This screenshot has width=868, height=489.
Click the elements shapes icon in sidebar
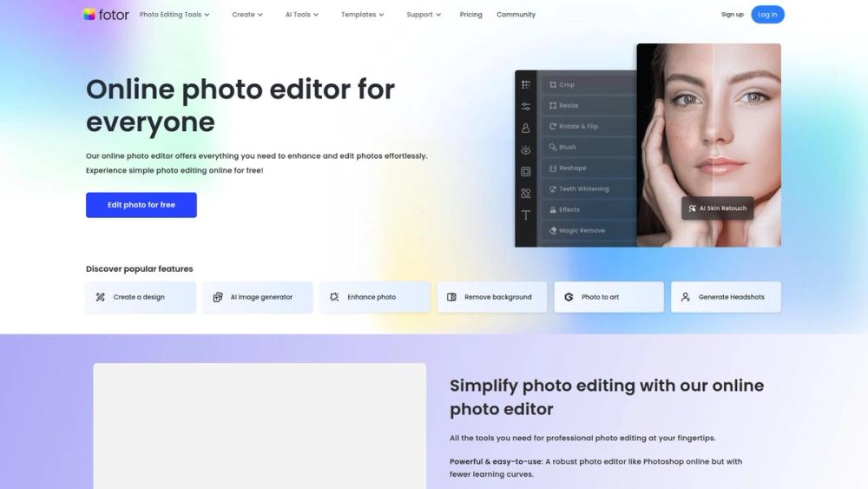525,194
